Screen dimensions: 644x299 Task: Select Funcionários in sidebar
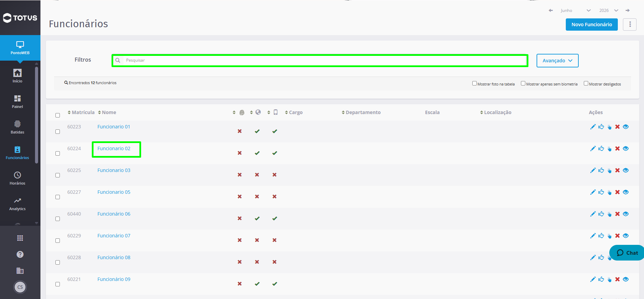[x=17, y=153]
